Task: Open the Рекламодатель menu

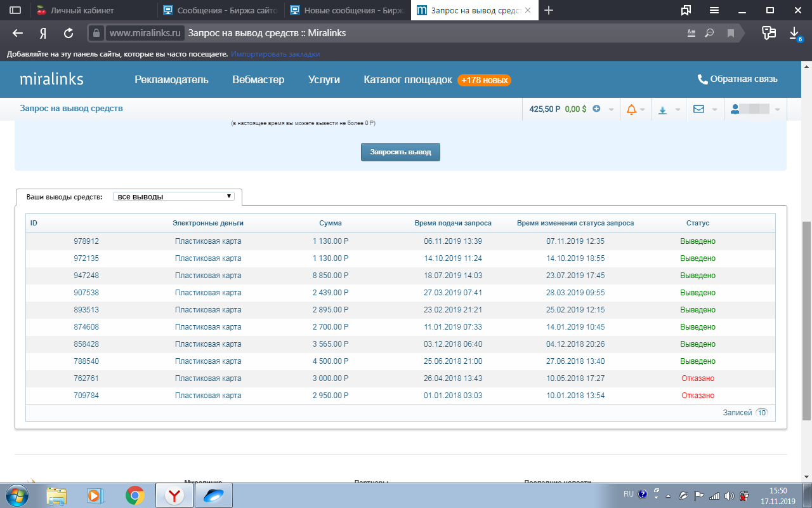Action: pos(171,79)
